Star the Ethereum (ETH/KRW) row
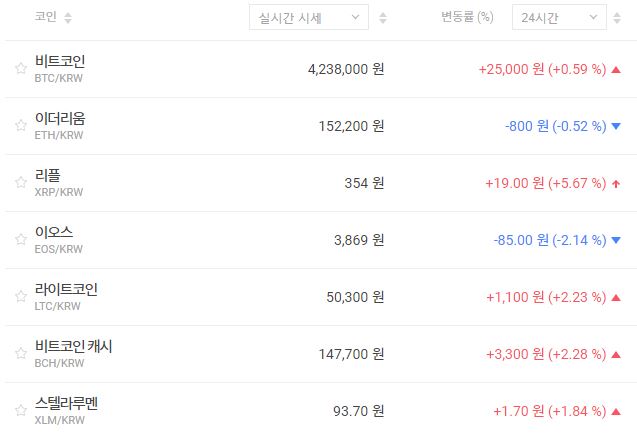Image resolution: width=637 pixels, height=437 pixels. 20,126
